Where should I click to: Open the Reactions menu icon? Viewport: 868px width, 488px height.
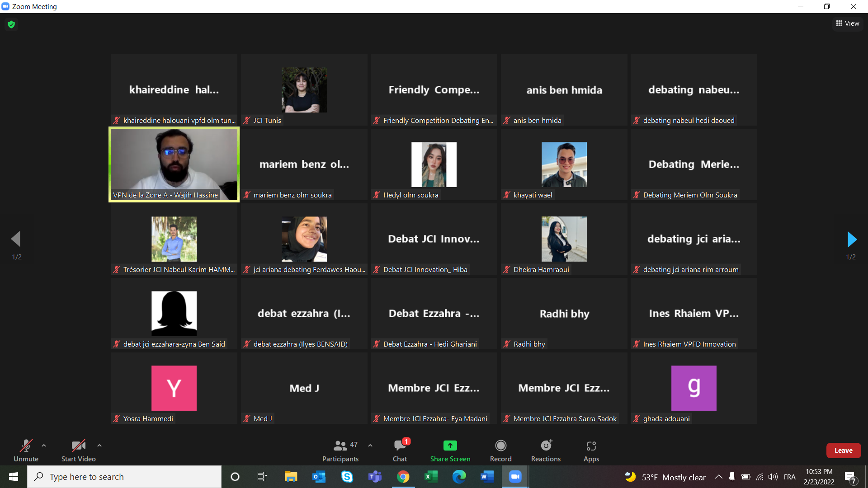point(546,446)
